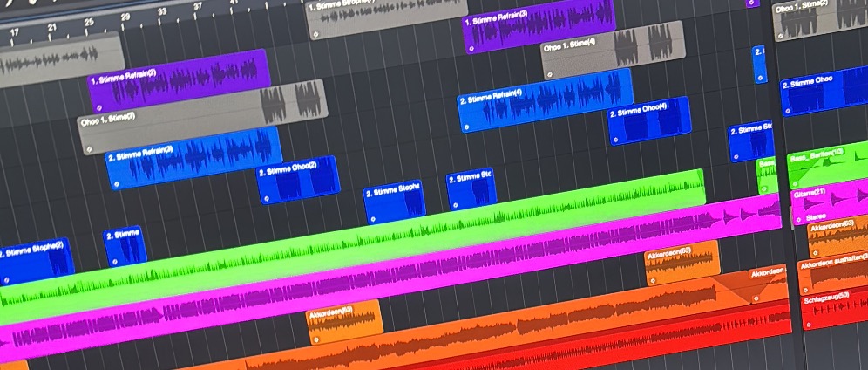This screenshot has width=868, height=370.
Task: Select the orange Akkordeon aushalten audio clip
Action: point(833,274)
